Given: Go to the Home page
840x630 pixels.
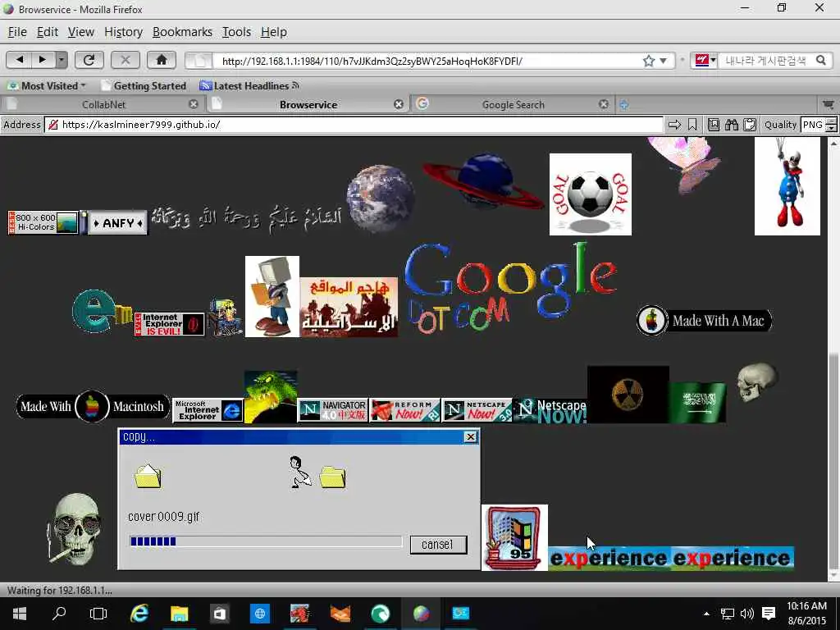Looking at the screenshot, I should click(162, 60).
